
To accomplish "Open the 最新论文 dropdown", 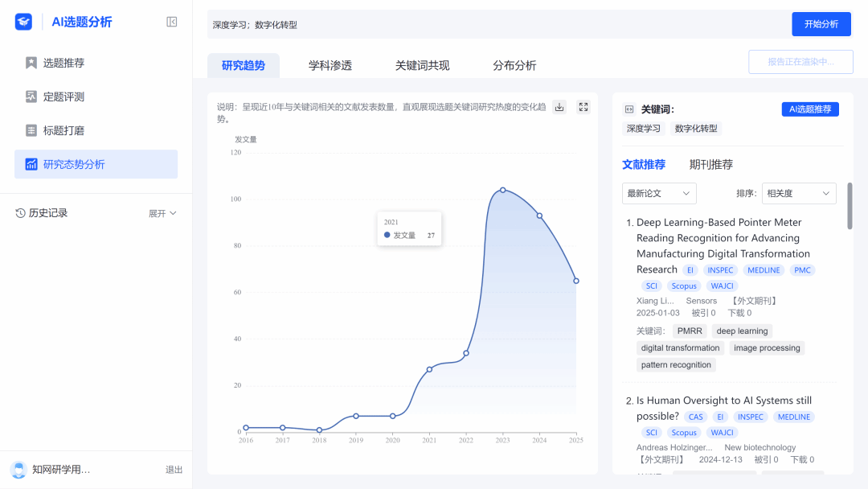I will [x=659, y=193].
